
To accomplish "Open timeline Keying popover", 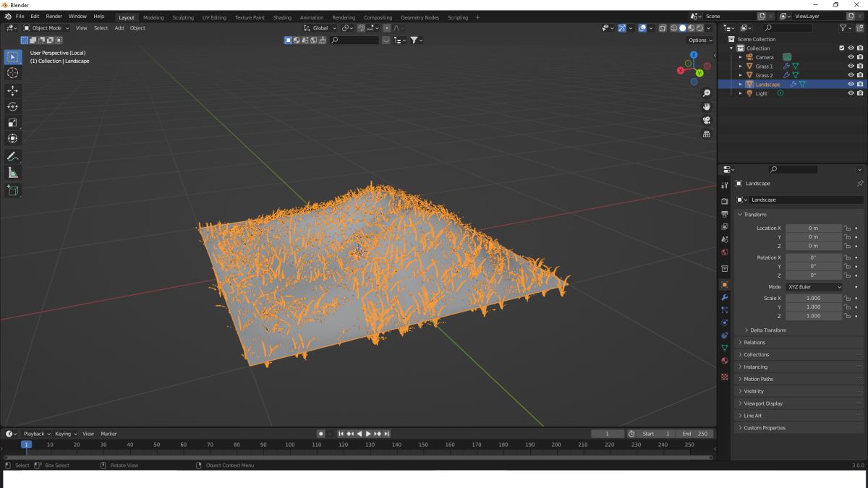I will click(65, 434).
